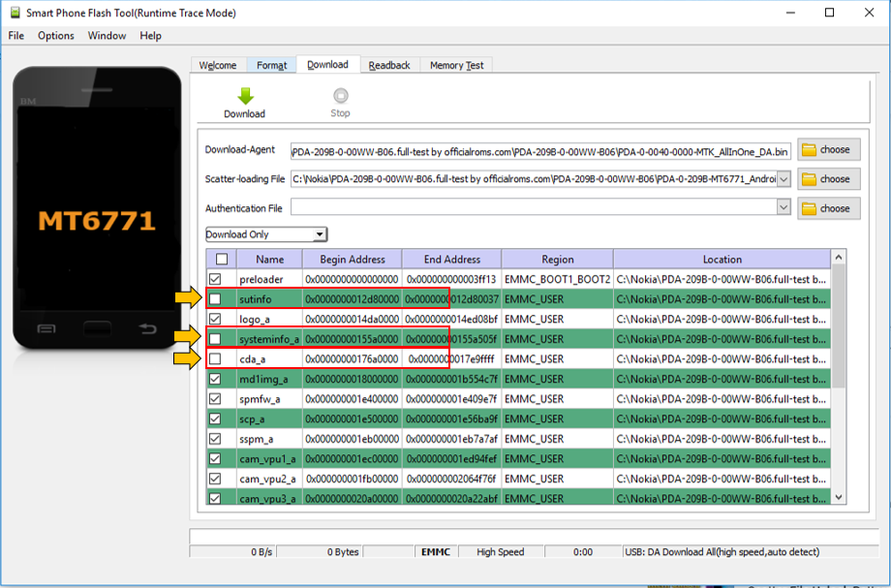The width and height of the screenshot is (891, 588).
Task: Open the Download Only dropdown
Action: [320, 233]
